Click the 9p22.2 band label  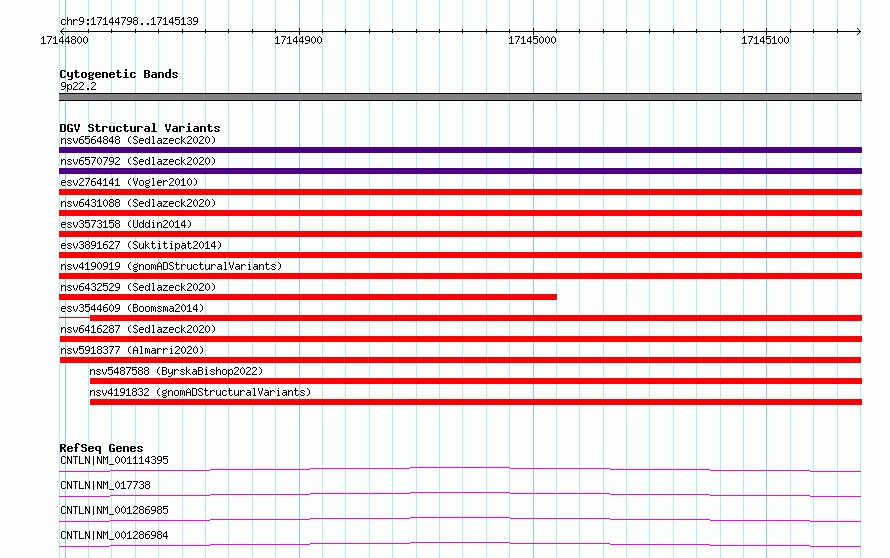(78, 86)
